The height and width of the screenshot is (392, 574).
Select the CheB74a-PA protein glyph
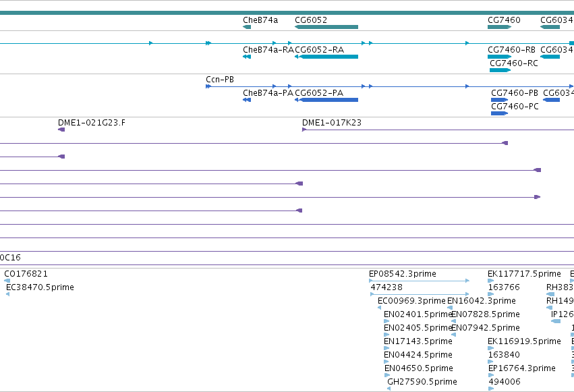tap(247, 100)
